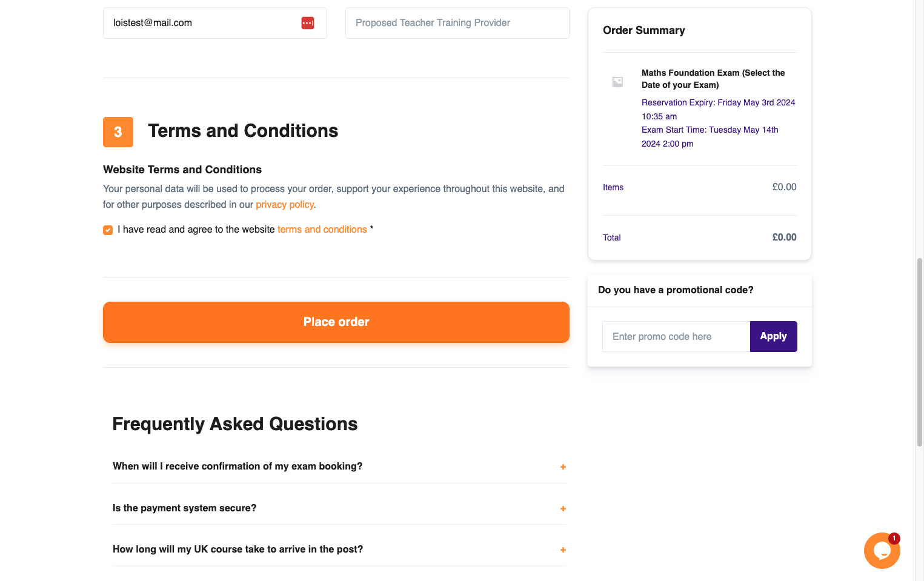Expand the UK course postal delivery question plus icon
The width and height of the screenshot is (924, 581).
coord(563,550)
